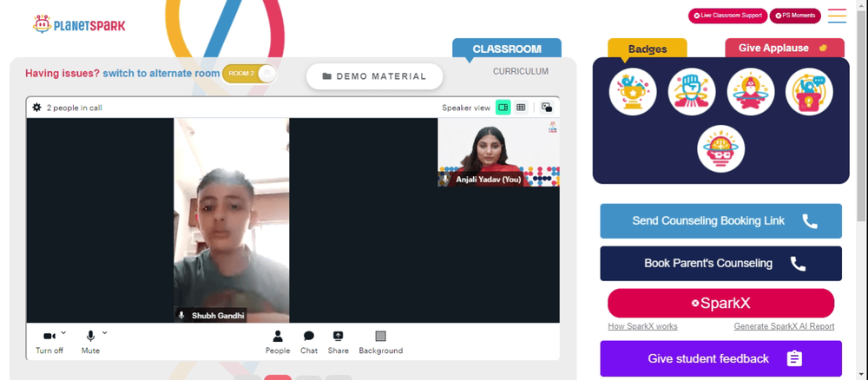Change the video Background
The width and height of the screenshot is (868, 380).
[x=380, y=342]
